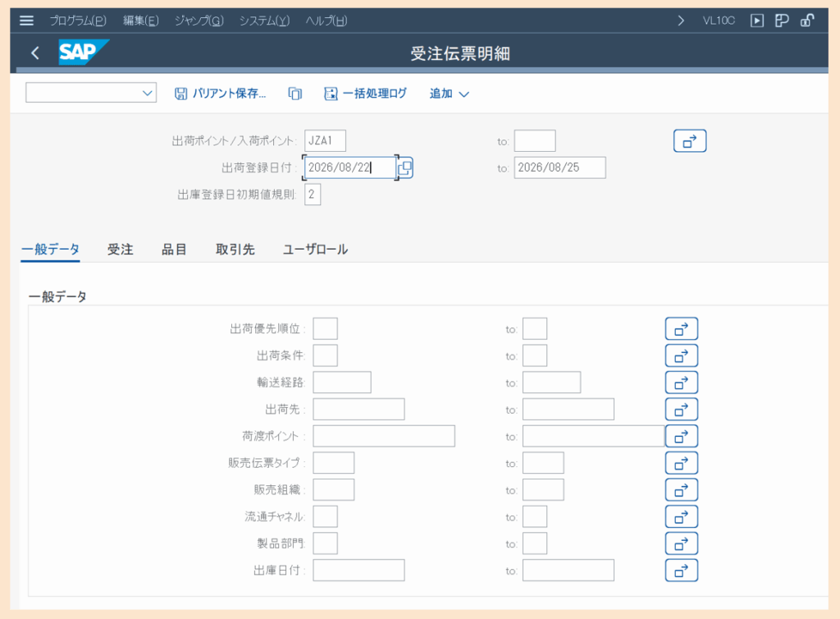Image resolution: width=840 pixels, height=619 pixels.
Task: Click the SAP logo
Action: (x=83, y=52)
